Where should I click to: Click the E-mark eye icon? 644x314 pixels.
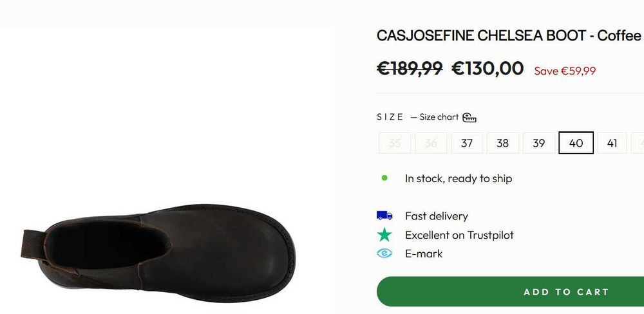click(x=384, y=254)
